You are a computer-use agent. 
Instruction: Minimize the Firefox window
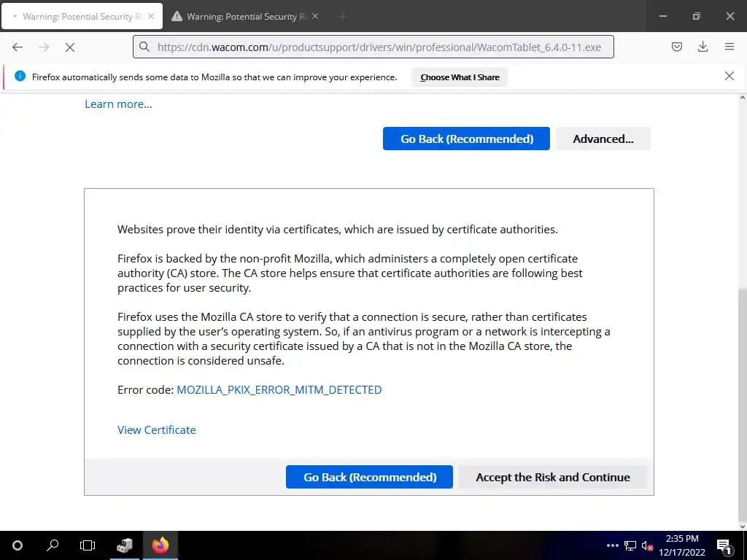(x=662, y=16)
